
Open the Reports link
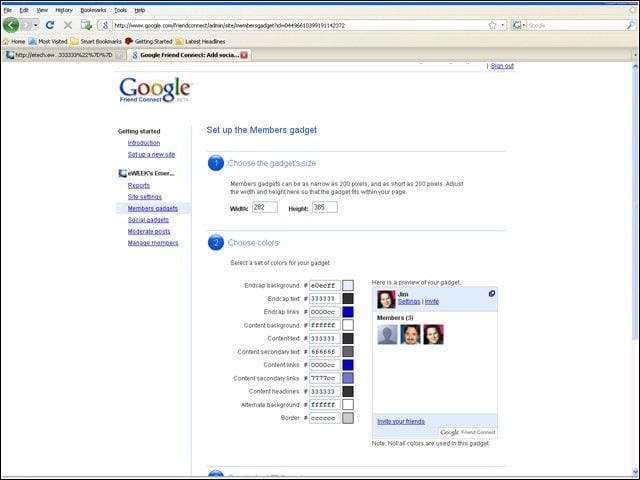pos(138,185)
